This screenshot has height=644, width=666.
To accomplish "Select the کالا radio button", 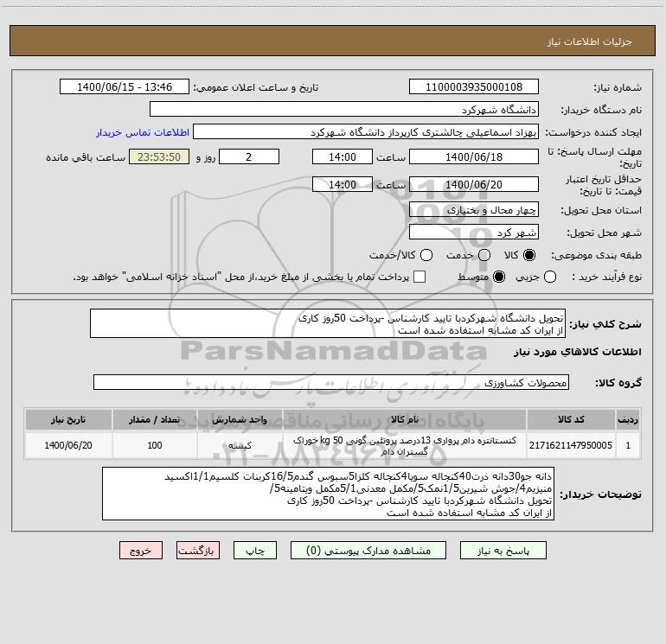I will pos(529,255).
